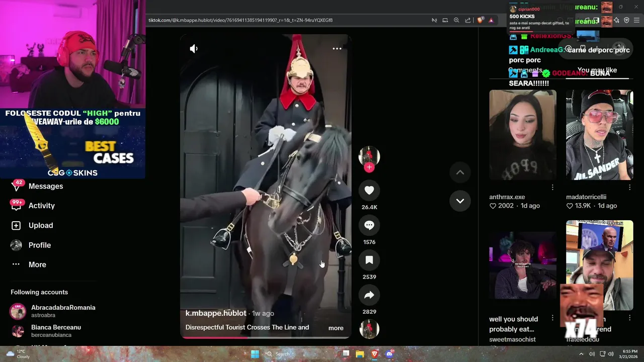Open Discord from the taskbar
The image size is (644, 362).
tap(389, 354)
